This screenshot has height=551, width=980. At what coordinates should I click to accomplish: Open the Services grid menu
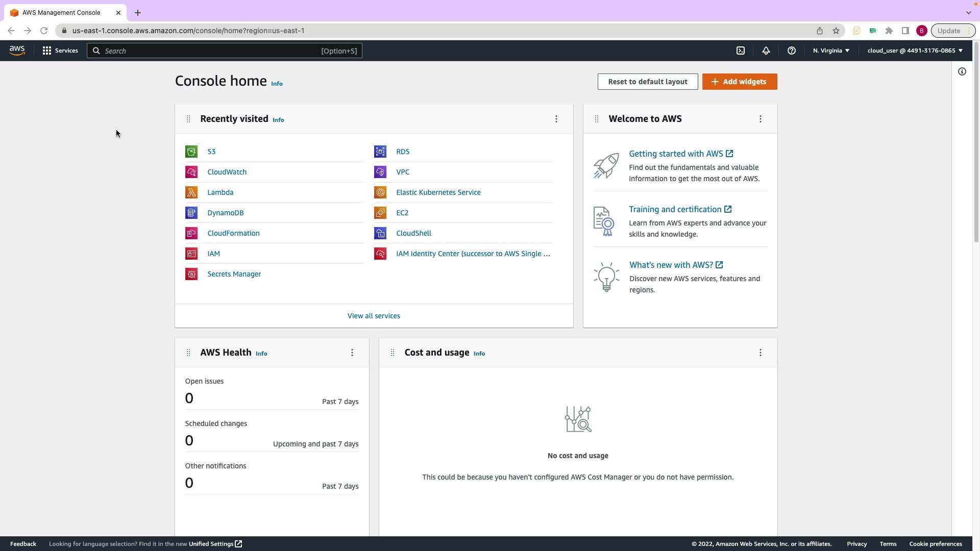tap(60, 51)
